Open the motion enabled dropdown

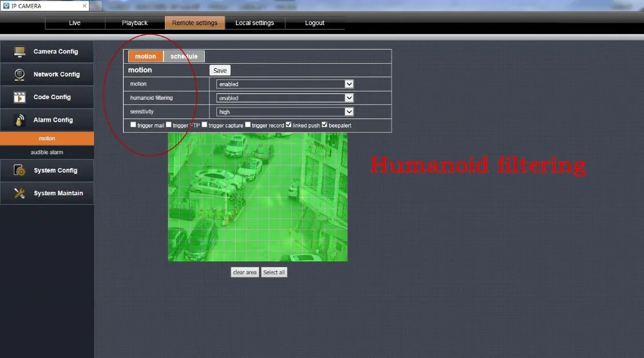point(285,84)
